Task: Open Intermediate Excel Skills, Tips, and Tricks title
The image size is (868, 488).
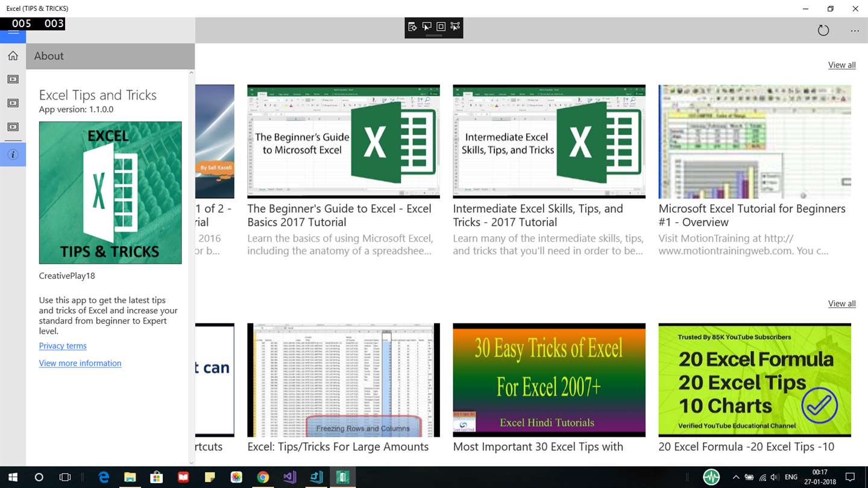Action: 538,215
